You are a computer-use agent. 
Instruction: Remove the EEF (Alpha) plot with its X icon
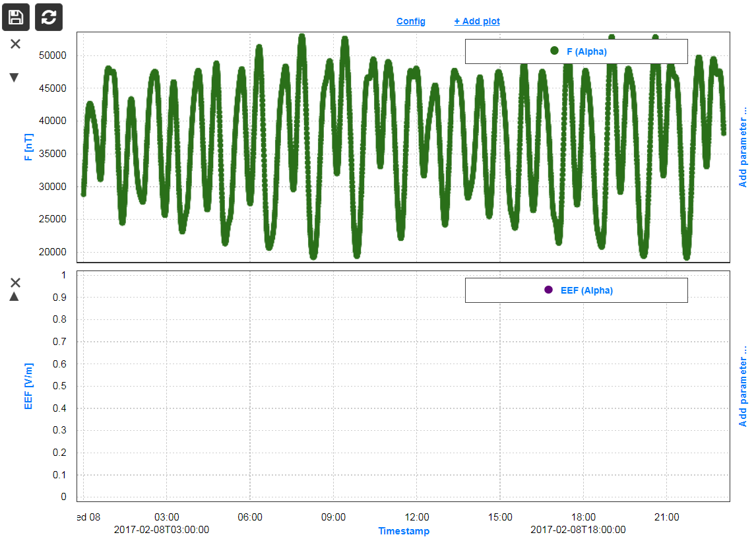(16, 282)
